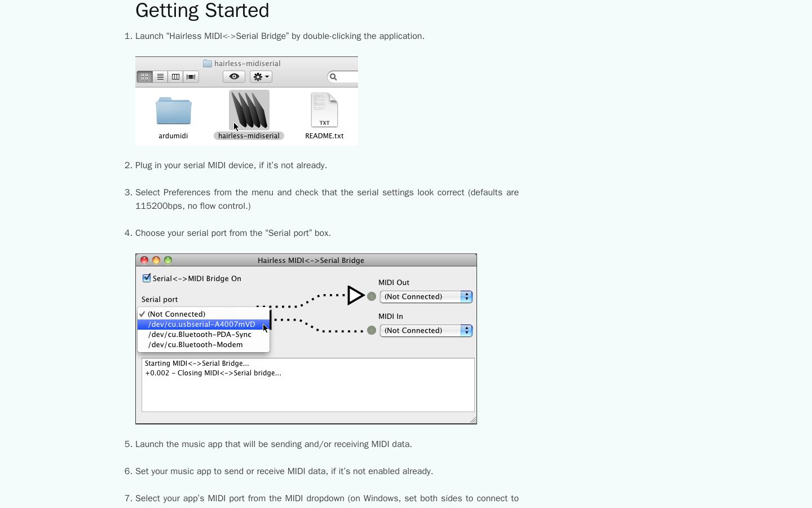This screenshot has height=508, width=812.
Task: Select (Not Connected) serial port option
Action: (x=204, y=314)
